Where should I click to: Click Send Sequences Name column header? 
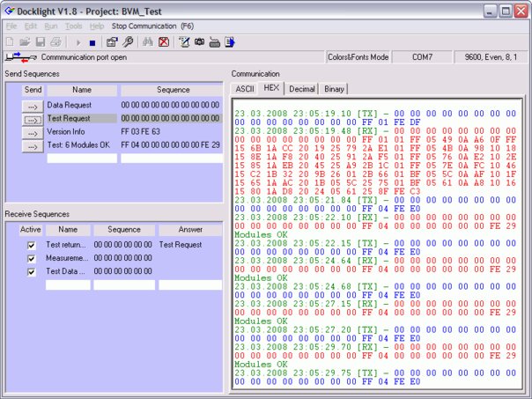pyautogui.click(x=82, y=90)
